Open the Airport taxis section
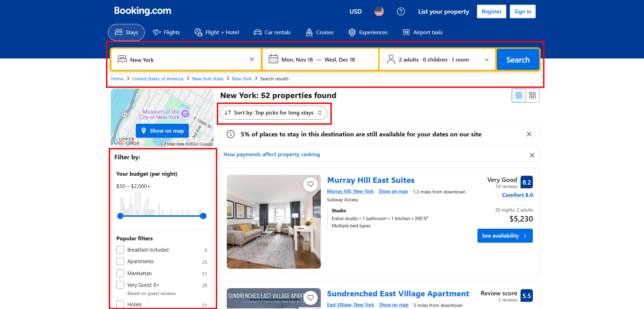Screen dimensions: 644x309 click(x=422, y=32)
